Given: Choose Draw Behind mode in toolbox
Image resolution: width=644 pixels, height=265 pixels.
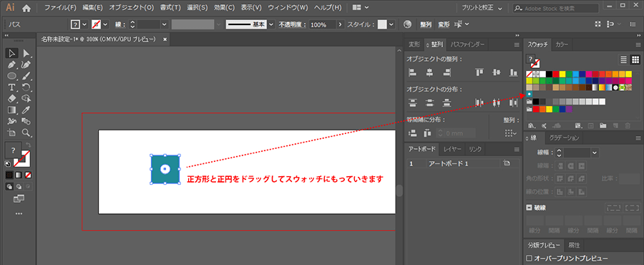Looking at the screenshot, I should 19,186.
